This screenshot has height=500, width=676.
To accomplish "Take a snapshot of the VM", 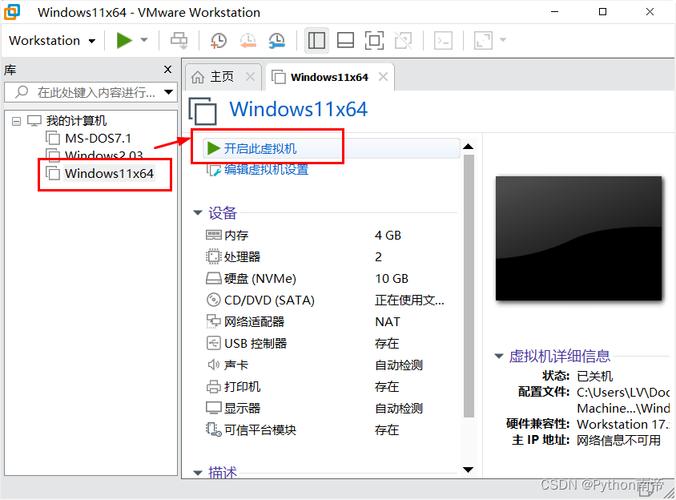I will (219, 41).
